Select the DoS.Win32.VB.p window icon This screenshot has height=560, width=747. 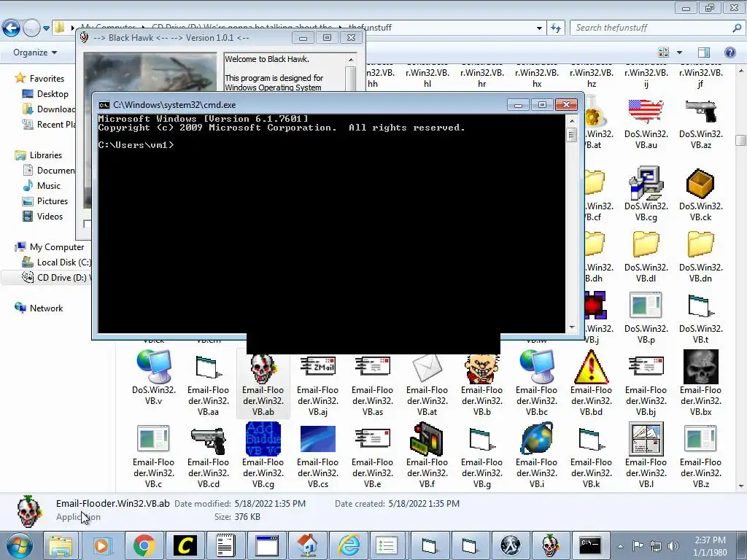[x=646, y=306]
